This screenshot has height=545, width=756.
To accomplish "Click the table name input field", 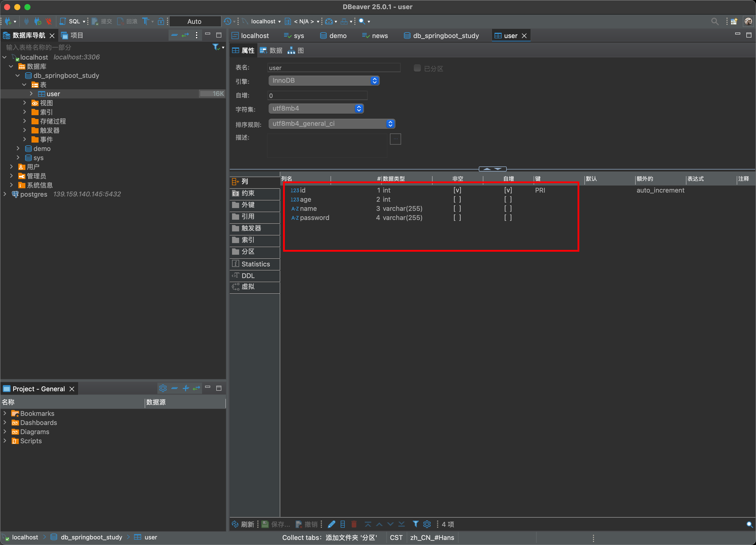I will click(x=333, y=68).
